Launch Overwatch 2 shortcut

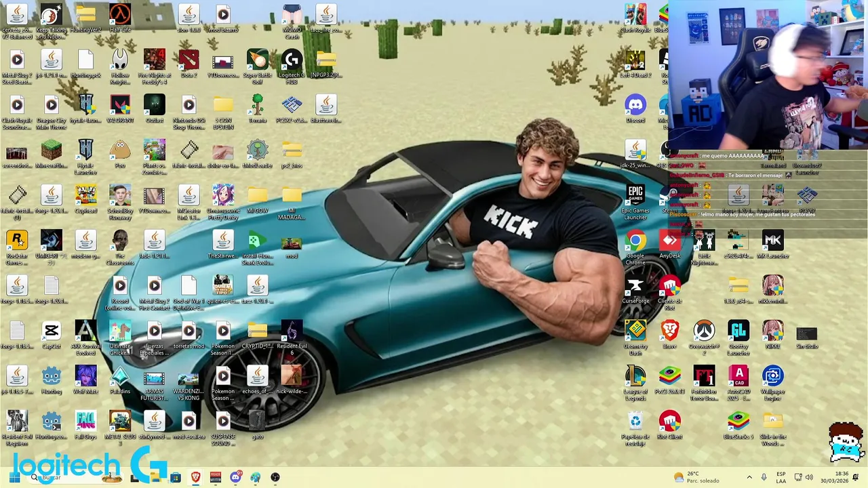pyautogui.click(x=704, y=331)
